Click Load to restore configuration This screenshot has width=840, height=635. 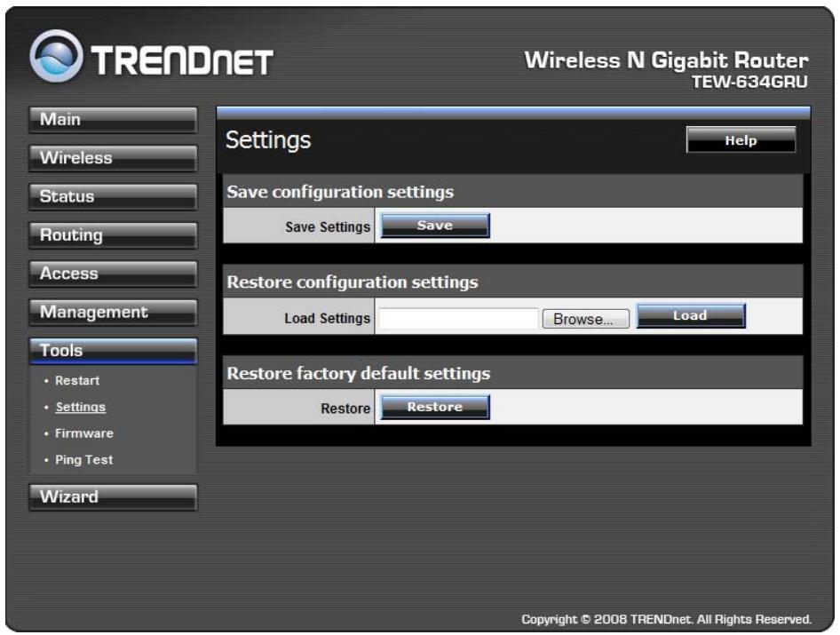pyautogui.click(x=691, y=315)
